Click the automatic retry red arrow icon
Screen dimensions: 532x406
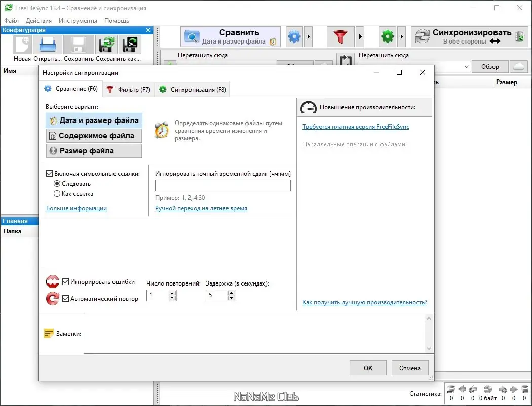tap(53, 298)
